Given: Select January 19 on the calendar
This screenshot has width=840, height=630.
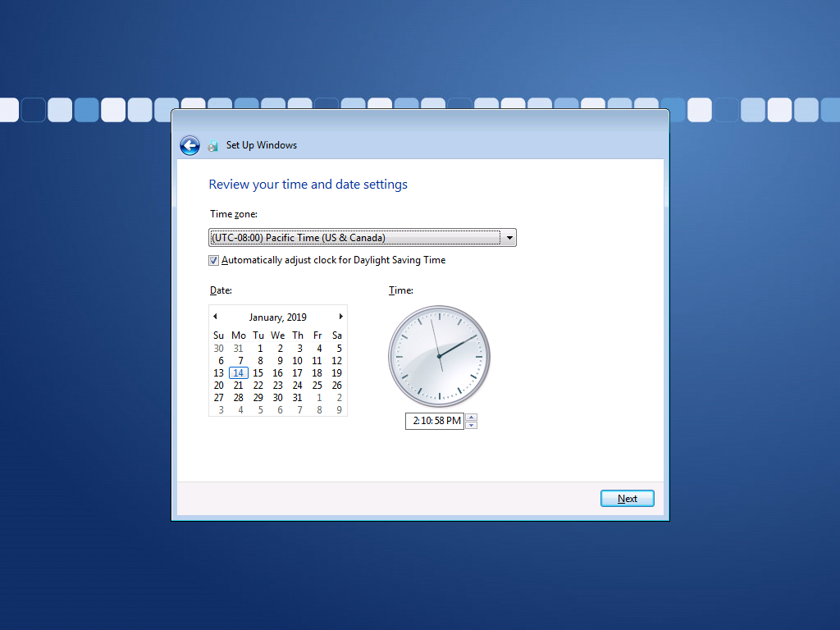Looking at the screenshot, I should pos(336,373).
